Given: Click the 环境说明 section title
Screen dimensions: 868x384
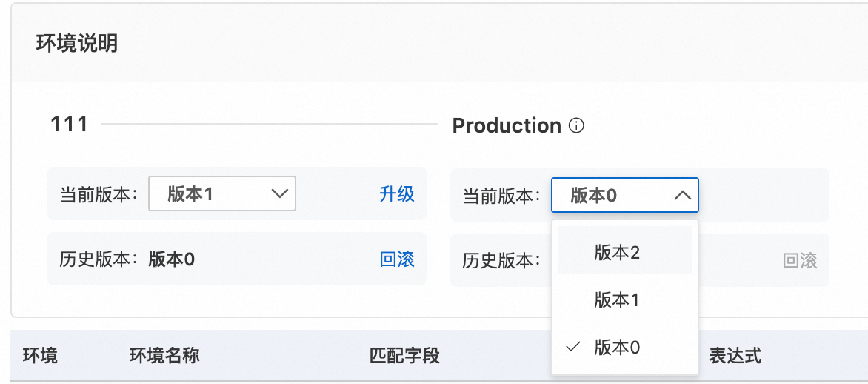Looking at the screenshot, I should pyautogui.click(x=77, y=44).
